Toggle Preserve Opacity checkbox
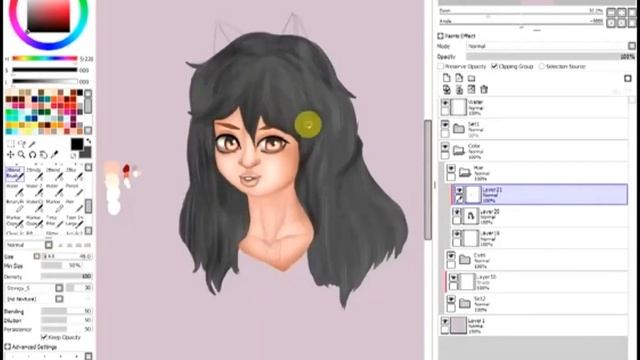This screenshot has width=640, height=360. point(440,66)
